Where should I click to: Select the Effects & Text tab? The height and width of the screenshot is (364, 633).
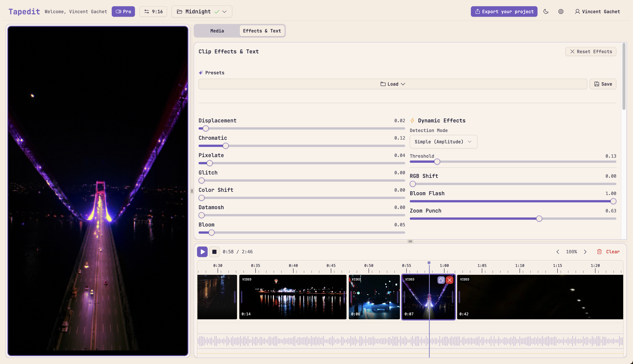click(262, 31)
